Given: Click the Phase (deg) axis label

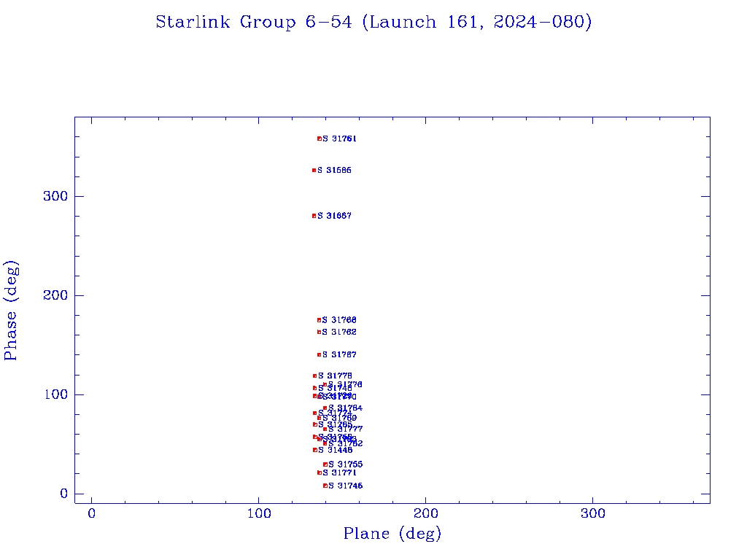Looking at the screenshot, I should tap(10, 311).
